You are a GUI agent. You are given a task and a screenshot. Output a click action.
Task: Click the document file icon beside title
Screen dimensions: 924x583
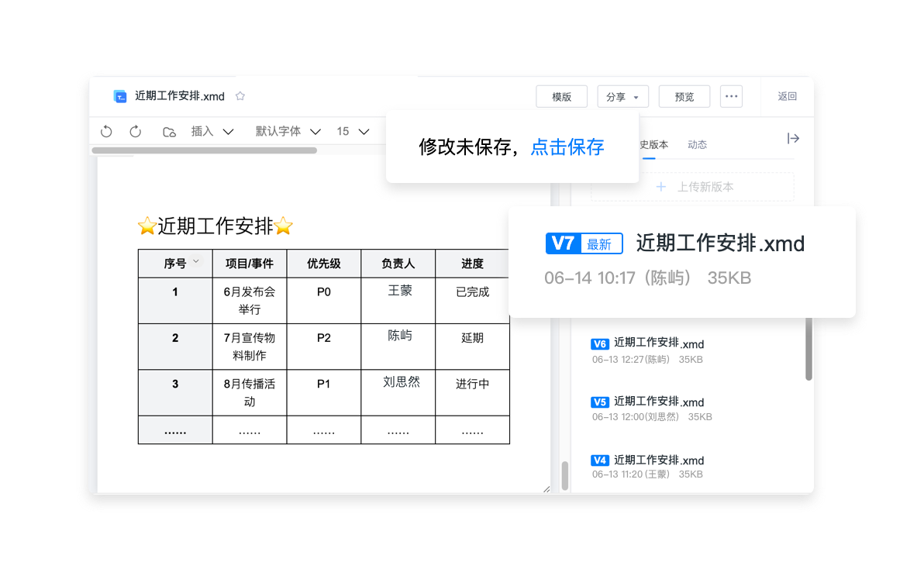click(120, 96)
